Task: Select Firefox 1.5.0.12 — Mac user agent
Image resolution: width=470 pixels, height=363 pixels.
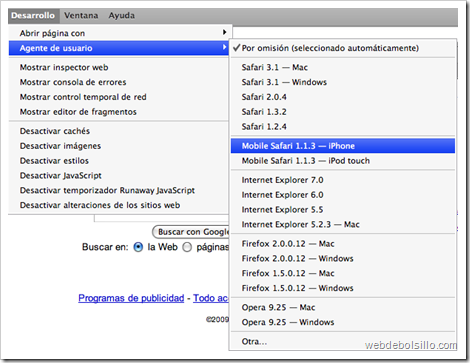Action: click(343, 273)
